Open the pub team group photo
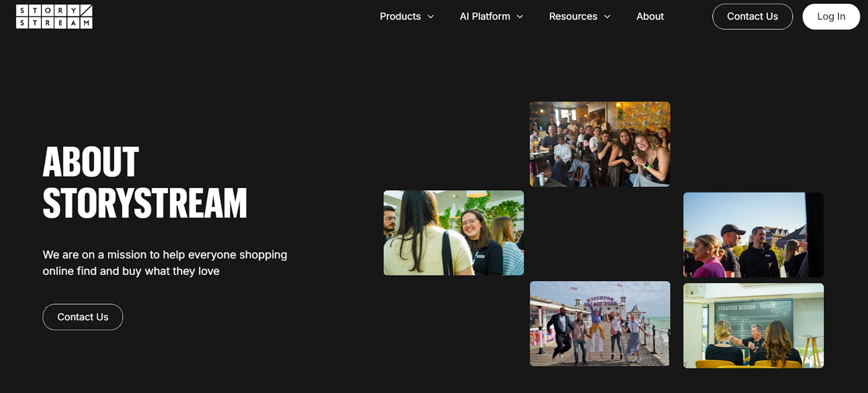The width and height of the screenshot is (868, 393). pyautogui.click(x=600, y=144)
